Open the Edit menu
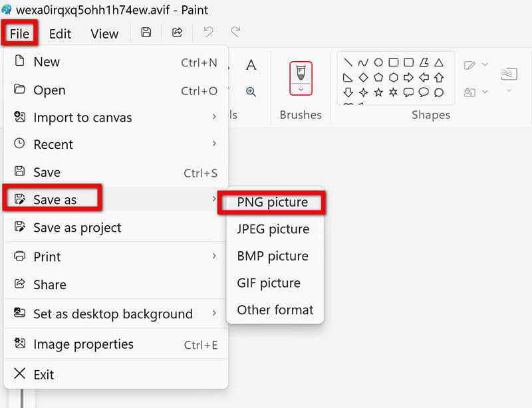The height and width of the screenshot is (408, 532). pos(60,33)
